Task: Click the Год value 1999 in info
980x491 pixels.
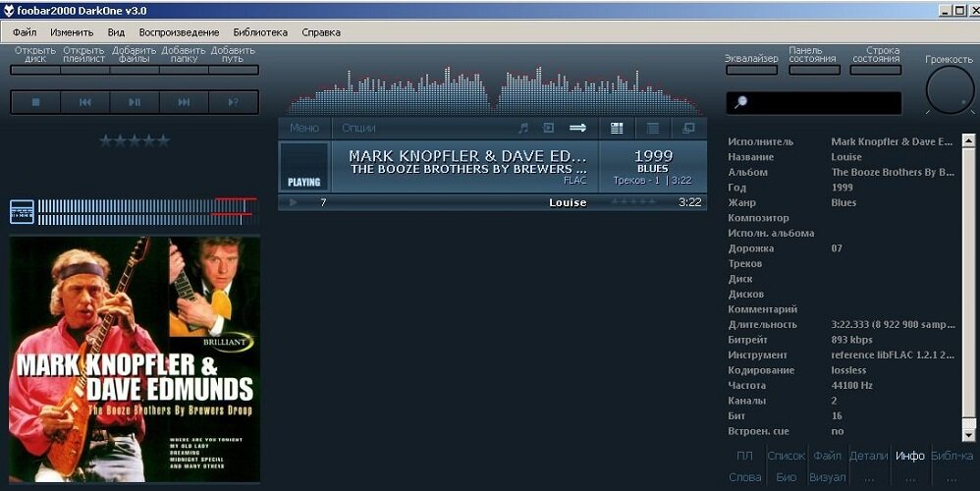Action: click(843, 188)
